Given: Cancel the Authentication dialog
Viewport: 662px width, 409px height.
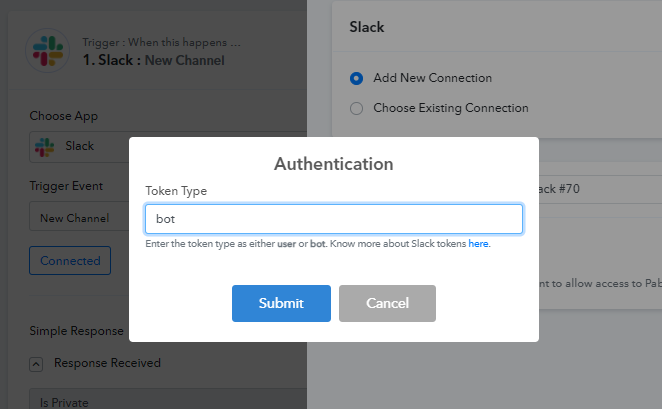Looking at the screenshot, I should click(x=387, y=303).
